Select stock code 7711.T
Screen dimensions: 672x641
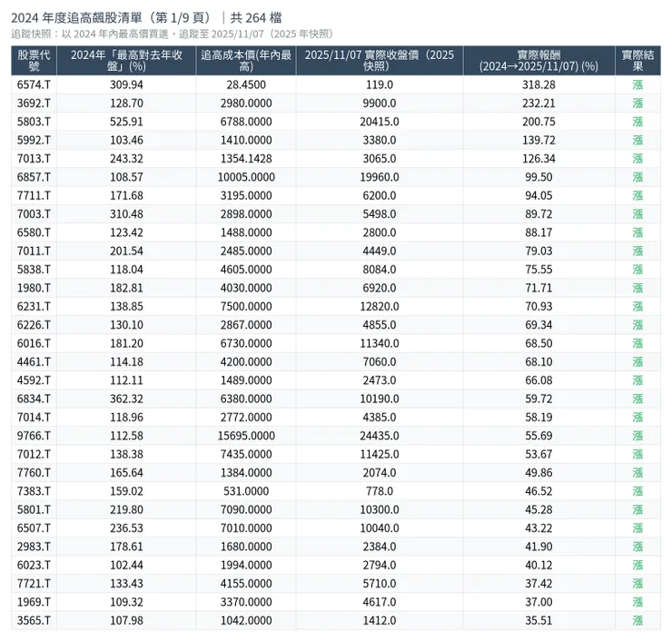click(x=34, y=195)
